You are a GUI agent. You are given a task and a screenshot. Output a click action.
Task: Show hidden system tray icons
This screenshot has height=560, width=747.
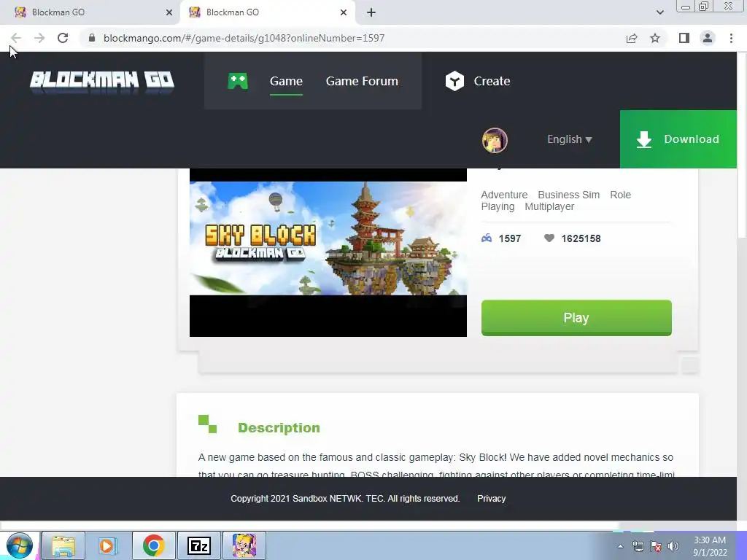[x=620, y=546]
